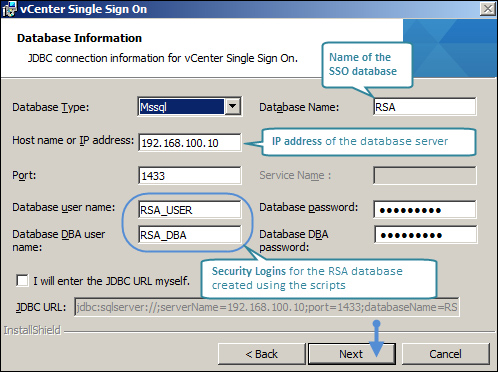The width and height of the screenshot is (498, 372).
Task: Click the 'Host name or IP address:' label
Action: (x=73, y=140)
